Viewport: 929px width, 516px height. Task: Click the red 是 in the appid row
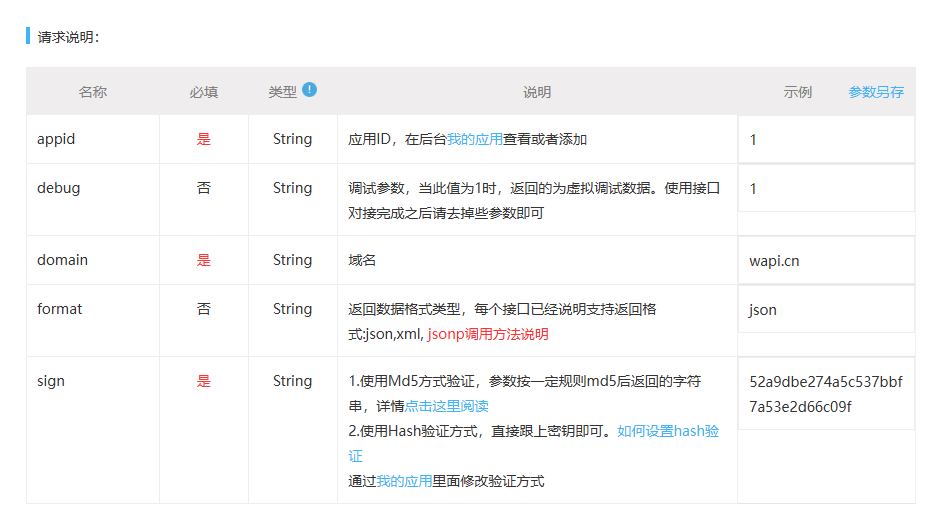coord(203,139)
